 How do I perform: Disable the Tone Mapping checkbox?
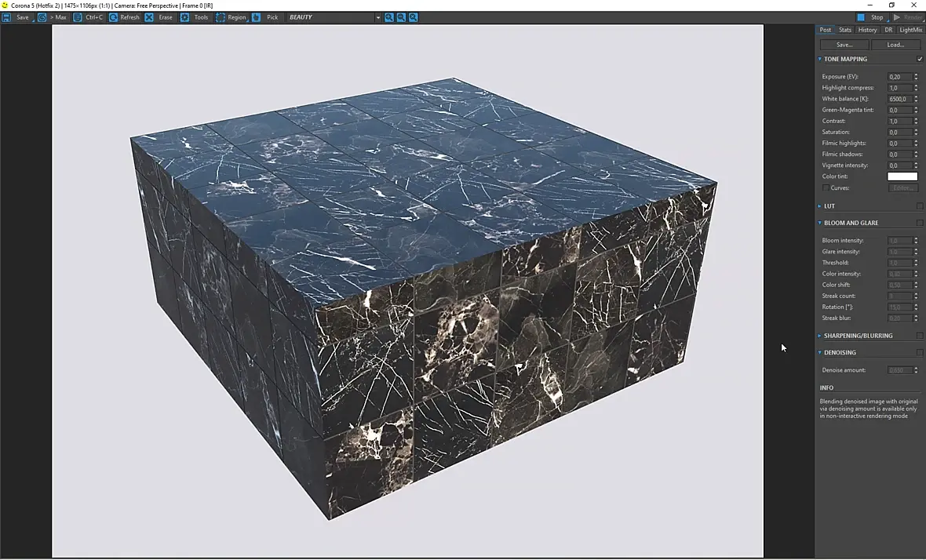click(920, 59)
